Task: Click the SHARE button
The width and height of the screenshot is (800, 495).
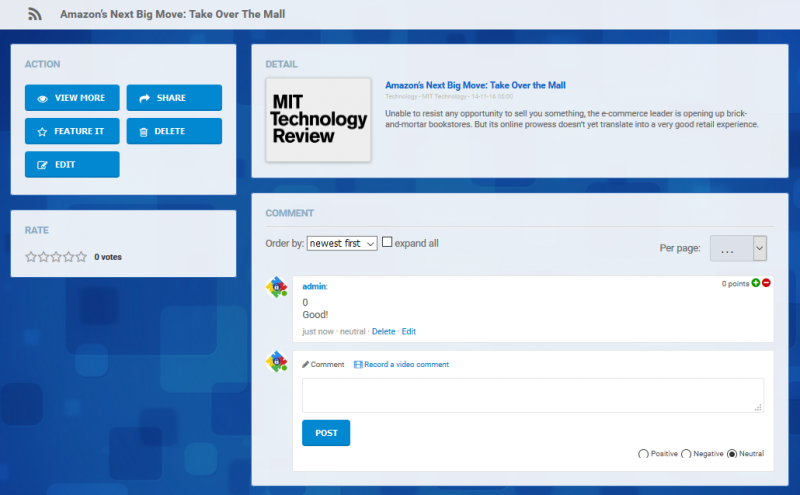Action: (174, 97)
